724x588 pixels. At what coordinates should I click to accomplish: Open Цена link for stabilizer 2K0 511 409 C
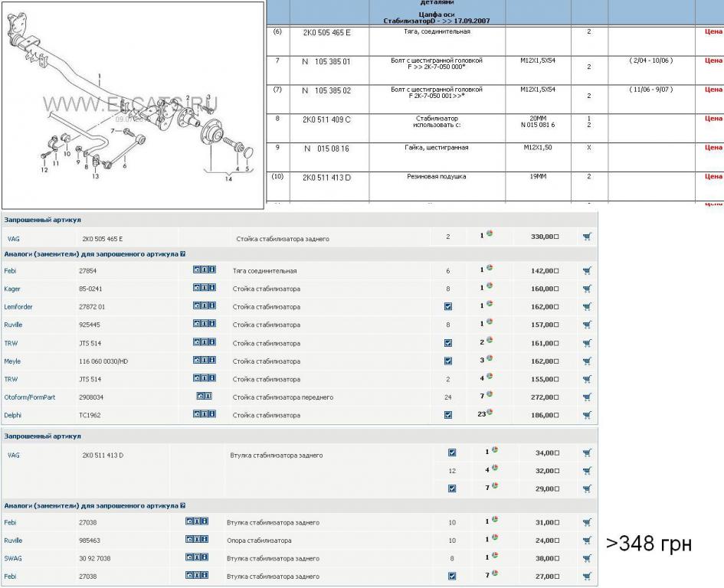pyautogui.click(x=713, y=119)
